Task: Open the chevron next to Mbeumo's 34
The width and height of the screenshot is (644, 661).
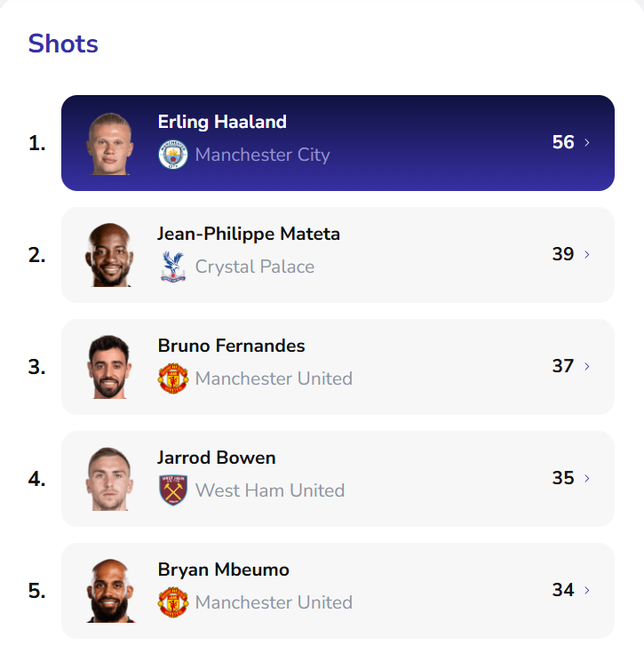Action: [x=587, y=591]
